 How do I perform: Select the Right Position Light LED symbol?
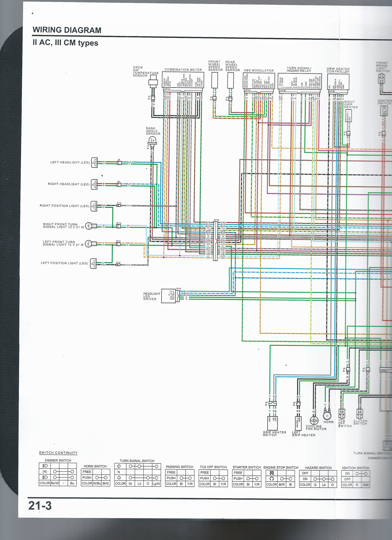pos(94,206)
